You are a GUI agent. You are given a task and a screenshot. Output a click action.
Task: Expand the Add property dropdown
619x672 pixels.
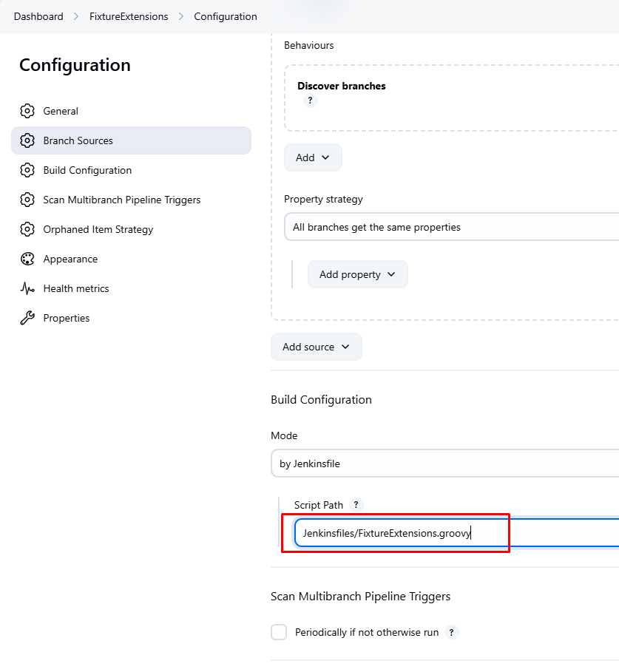357,274
